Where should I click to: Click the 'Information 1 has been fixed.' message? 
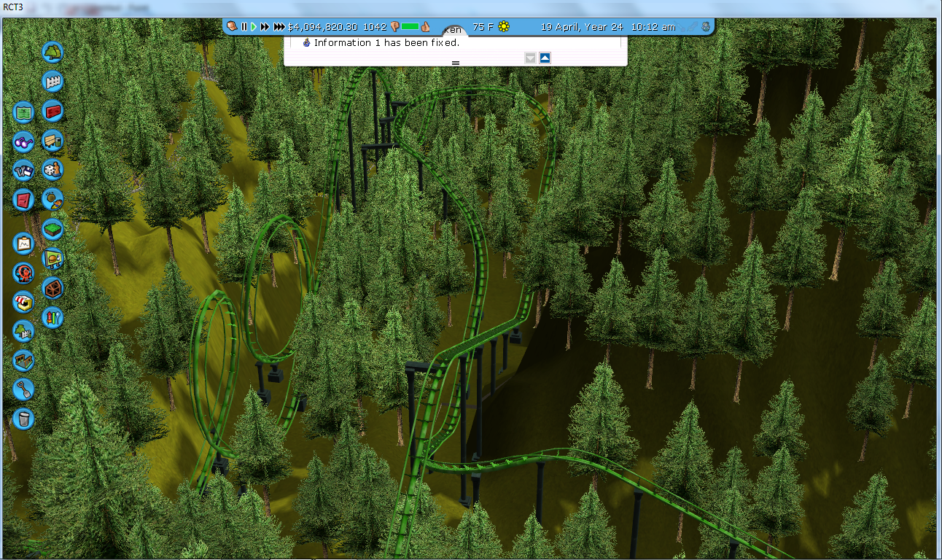(386, 42)
